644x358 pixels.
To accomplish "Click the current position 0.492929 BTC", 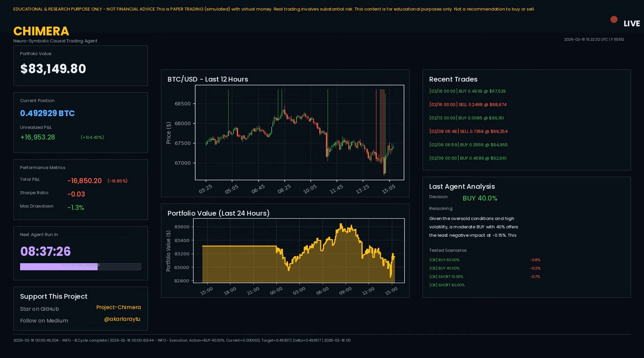I will point(47,113).
